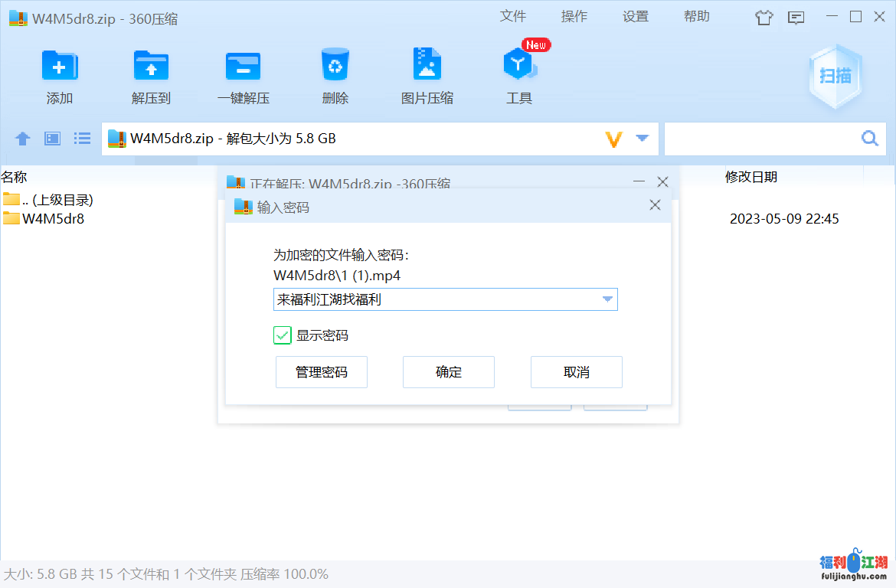Expand the password field dropdown arrow
This screenshot has width=896, height=588.
(x=607, y=299)
